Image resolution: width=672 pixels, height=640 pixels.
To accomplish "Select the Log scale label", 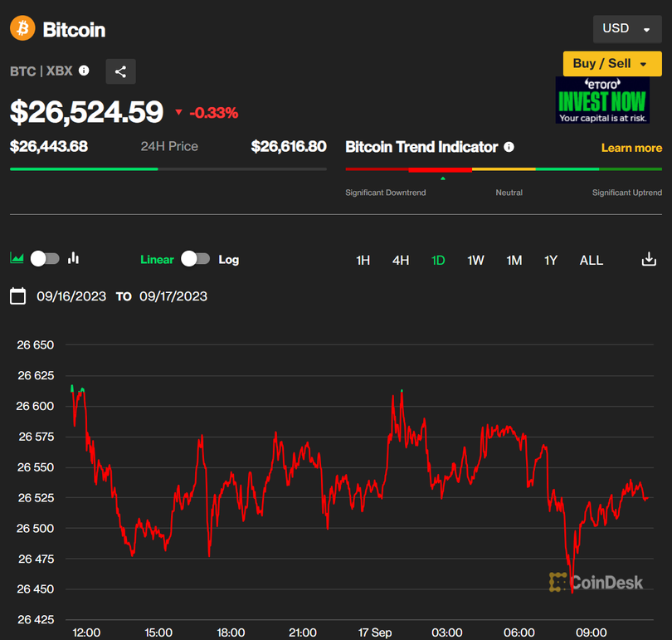I will [229, 260].
